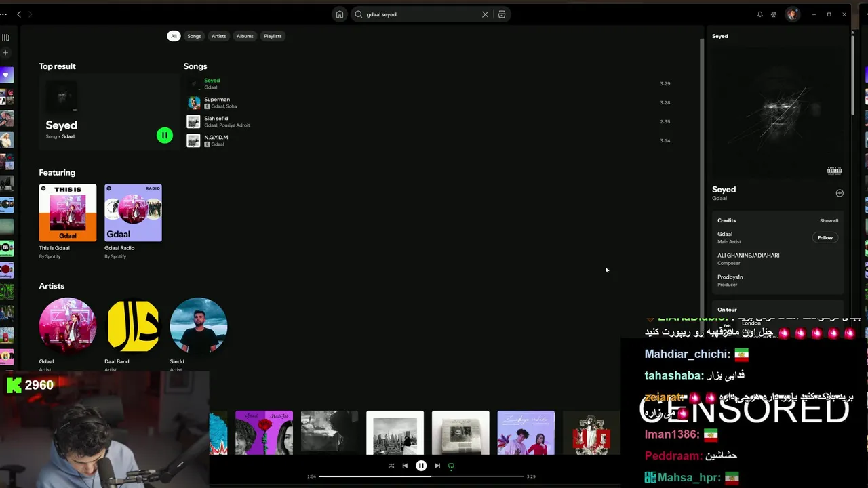The height and width of the screenshot is (488, 868).
Task: Select the Albums filter chip
Action: [x=245, y=36]
